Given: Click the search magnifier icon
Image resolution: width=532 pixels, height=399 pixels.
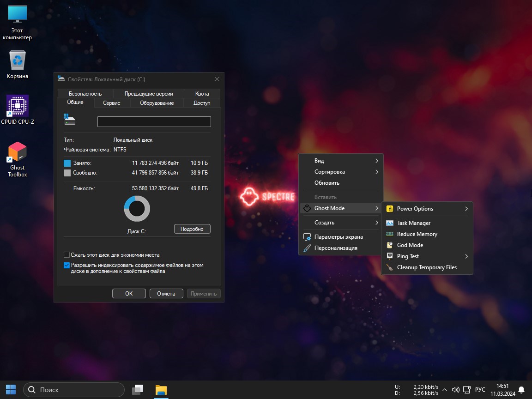Looking at the screenshot, I should pos(32,390).
